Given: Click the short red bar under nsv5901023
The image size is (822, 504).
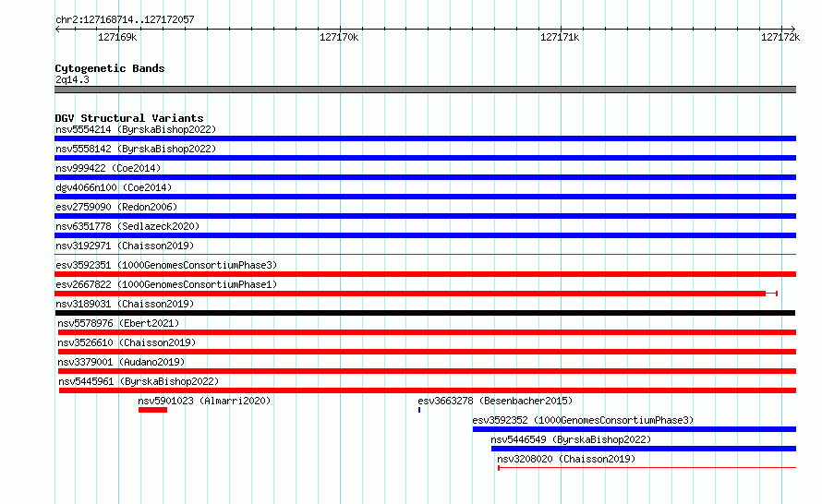Looking at the screenshot, I should 152,410.
